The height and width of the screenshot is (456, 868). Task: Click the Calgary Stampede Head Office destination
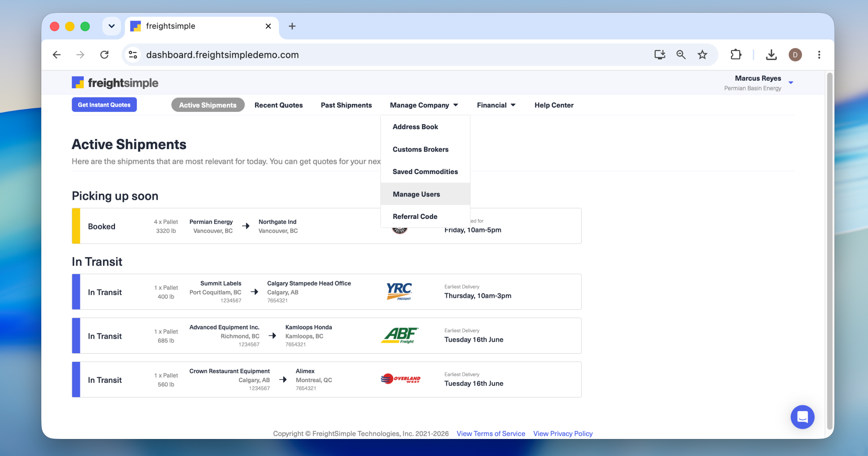pos(309,283)
